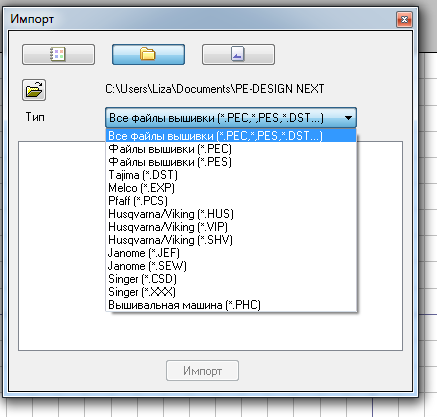Click the PE-DESIGN NEXT folder path text
Image resolution: width=437 pixels, height=417 pixels.
click(215, 89)
